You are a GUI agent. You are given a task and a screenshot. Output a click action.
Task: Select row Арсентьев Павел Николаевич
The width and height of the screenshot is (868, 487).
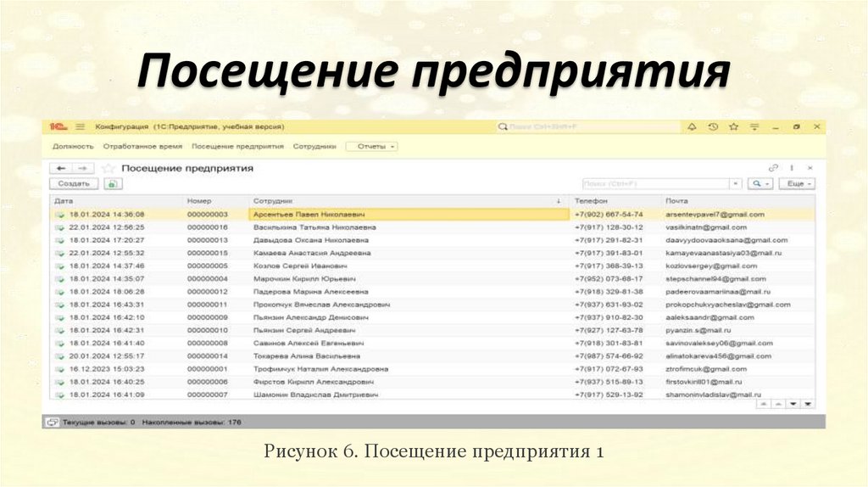click(432, 215)
